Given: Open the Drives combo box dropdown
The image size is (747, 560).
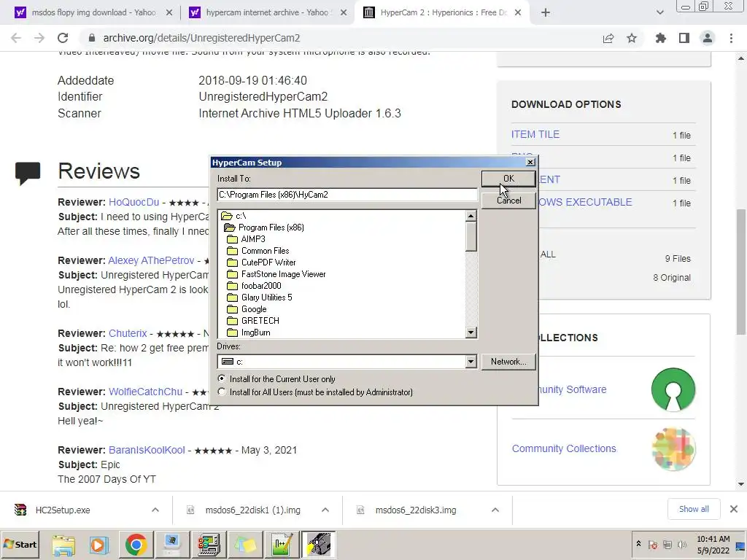Looking at the screenshot, I should (x=471, y=362).
